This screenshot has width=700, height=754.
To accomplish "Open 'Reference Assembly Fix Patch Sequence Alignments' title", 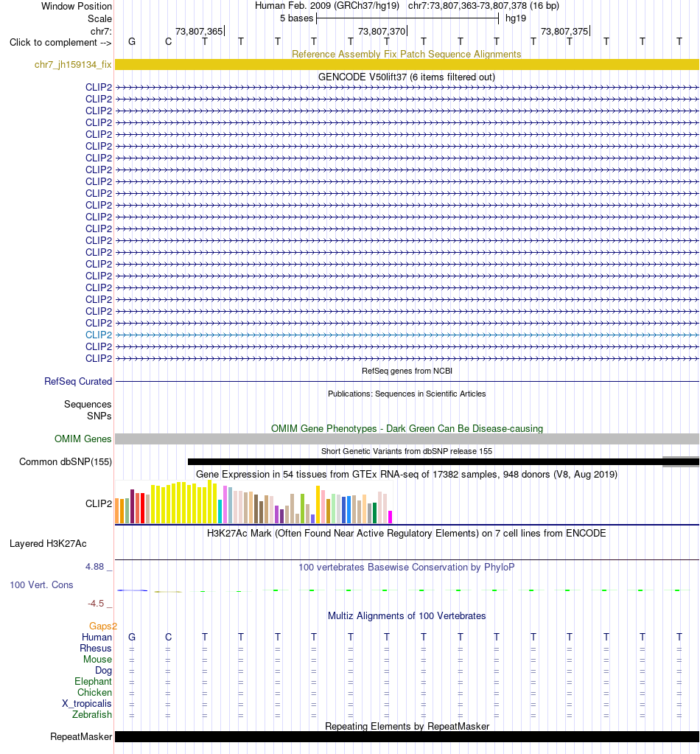I will [407, 54].
